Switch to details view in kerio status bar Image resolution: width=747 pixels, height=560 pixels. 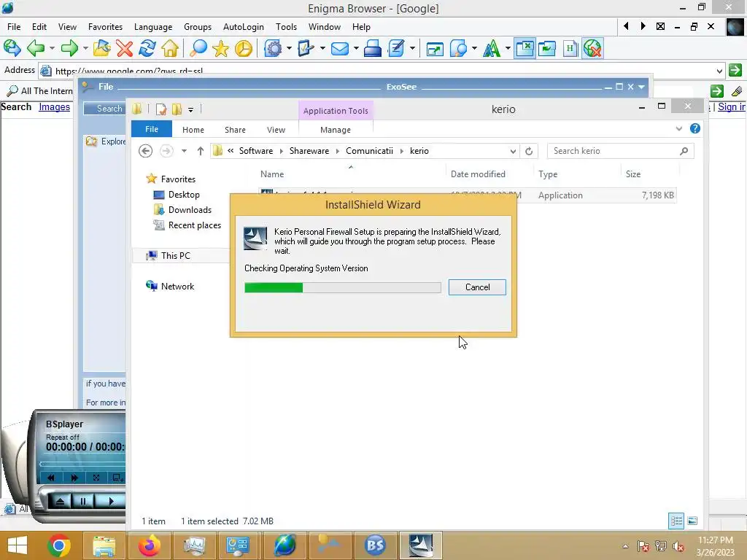[x=676, y=521]
